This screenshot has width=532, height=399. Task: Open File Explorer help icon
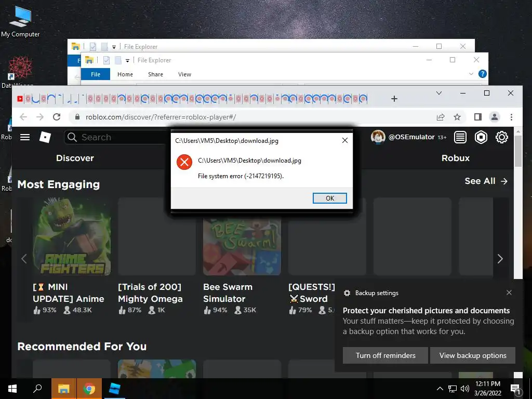click(x=482, y=74)
